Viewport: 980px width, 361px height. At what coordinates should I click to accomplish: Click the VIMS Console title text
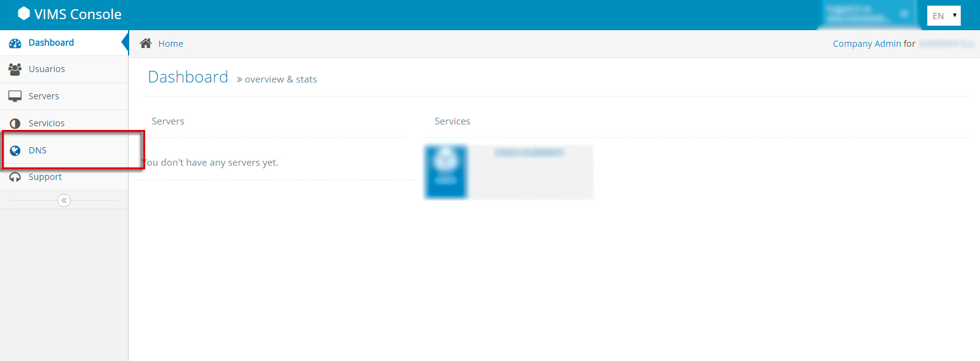78,14
